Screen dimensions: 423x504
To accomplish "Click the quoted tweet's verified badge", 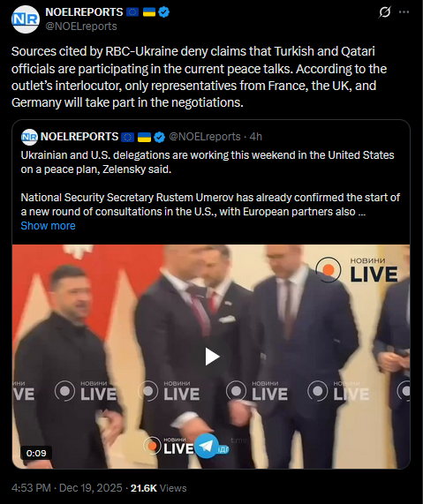I will click(x=159, y=137).
